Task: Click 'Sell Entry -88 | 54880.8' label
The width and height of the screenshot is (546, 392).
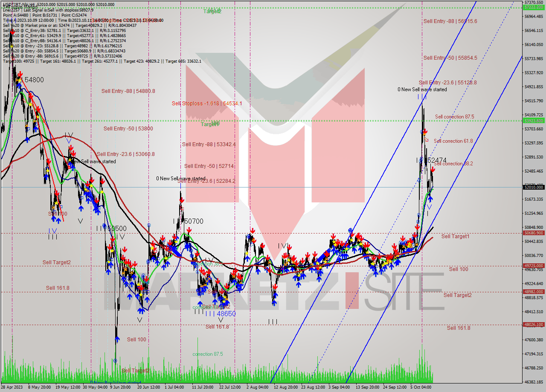Action: (128, 91)
